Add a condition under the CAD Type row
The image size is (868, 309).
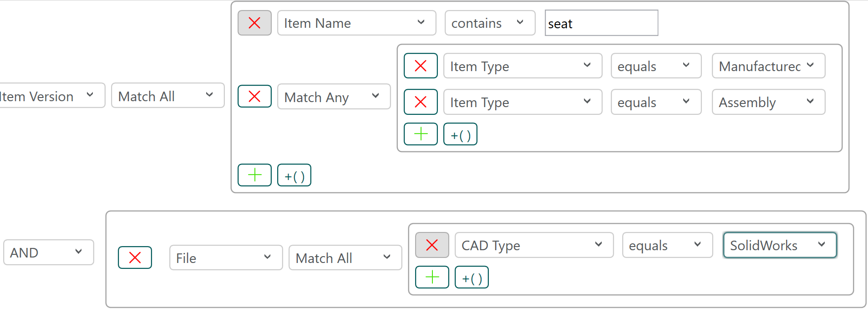tap(432, 277)
